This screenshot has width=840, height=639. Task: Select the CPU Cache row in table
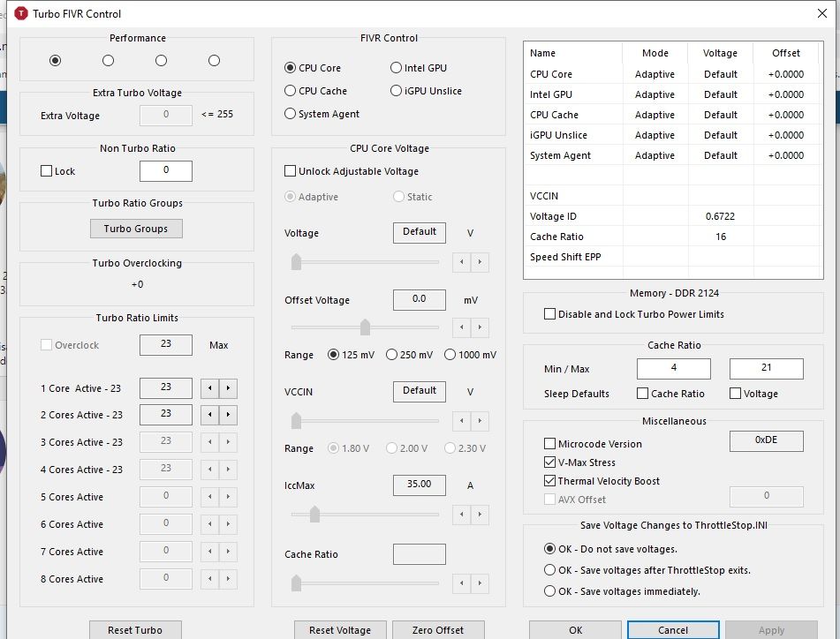[x=673, y=115]
